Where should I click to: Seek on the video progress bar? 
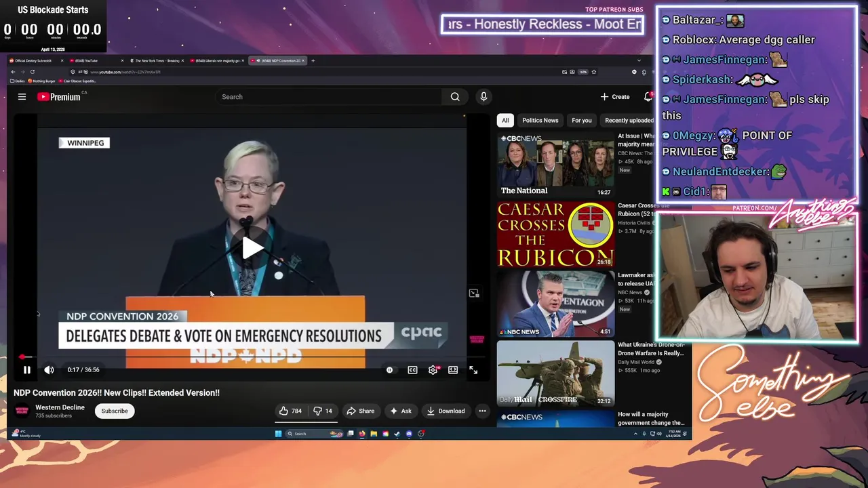(x=252, y=357)
